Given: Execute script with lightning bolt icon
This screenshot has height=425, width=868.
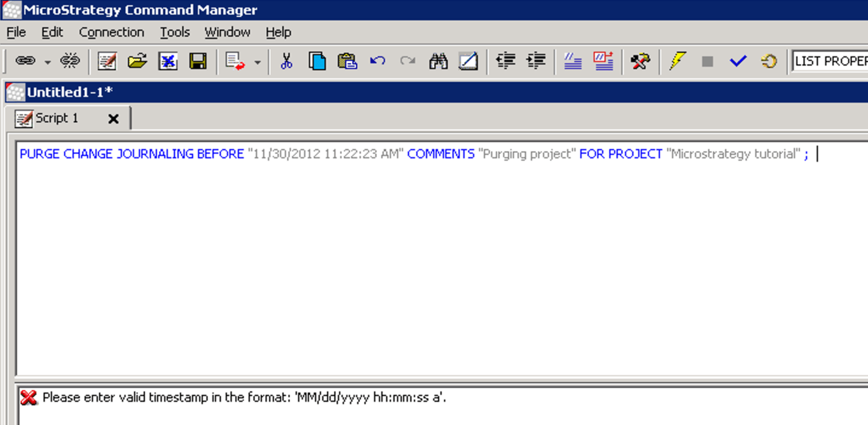Looking at the screenshot, I should (677, 61).
